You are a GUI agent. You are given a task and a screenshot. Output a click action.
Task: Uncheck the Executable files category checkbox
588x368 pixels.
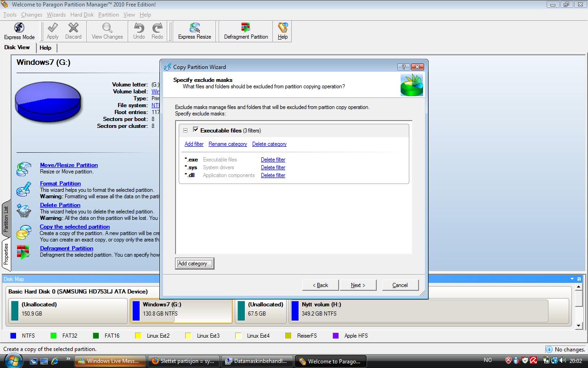pyautogui.click(x=196, y=130)
